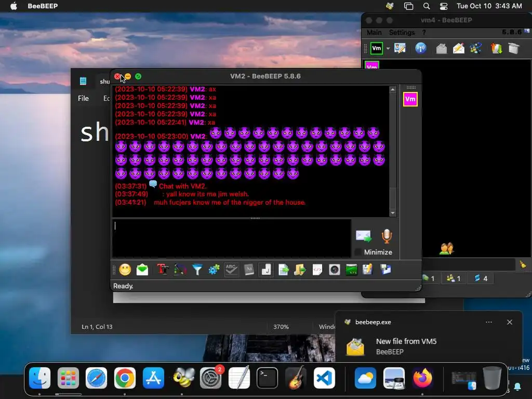Open Settings menu in vm4 BeeBEEP window
Image resolution: width=532 pixels, height=399 pixels.
(402, 32)
